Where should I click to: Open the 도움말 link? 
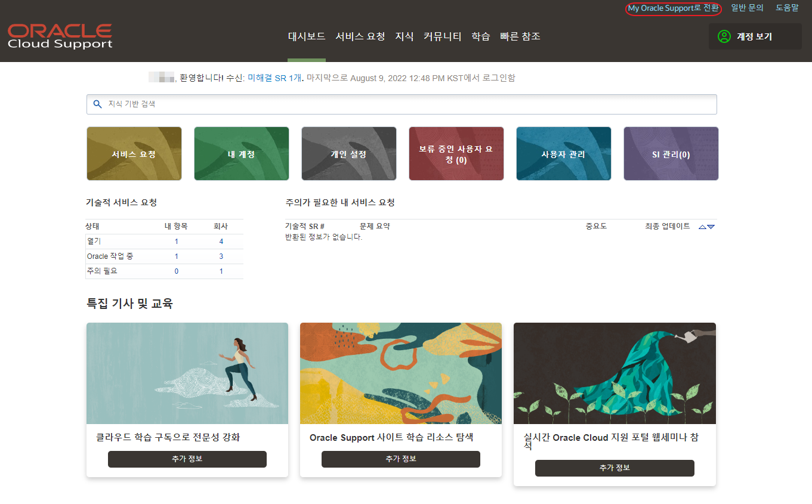[x=787, y=8]
